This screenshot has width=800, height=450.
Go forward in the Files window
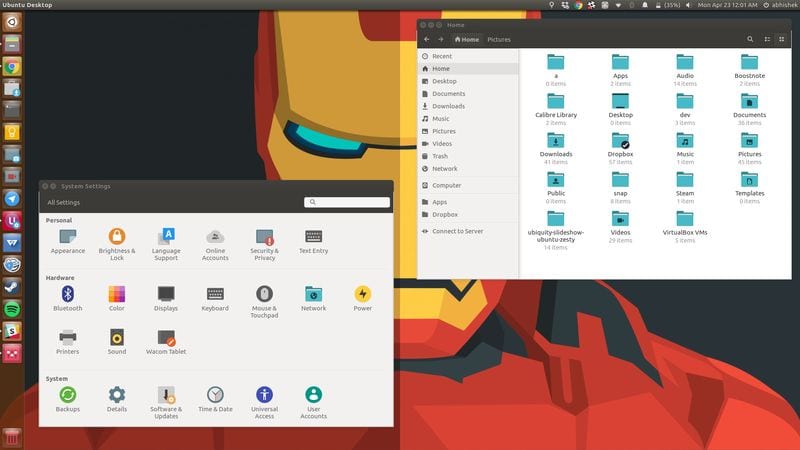click(441, 39)
